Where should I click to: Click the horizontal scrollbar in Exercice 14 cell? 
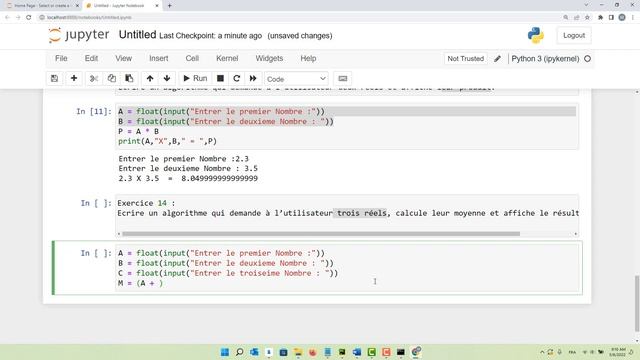coord(321,234)
